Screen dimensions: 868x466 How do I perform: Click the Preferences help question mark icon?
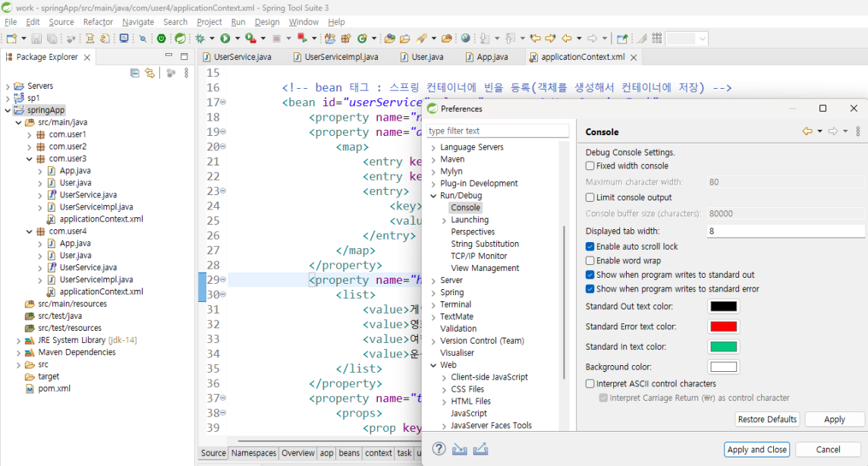click(439, 449)
